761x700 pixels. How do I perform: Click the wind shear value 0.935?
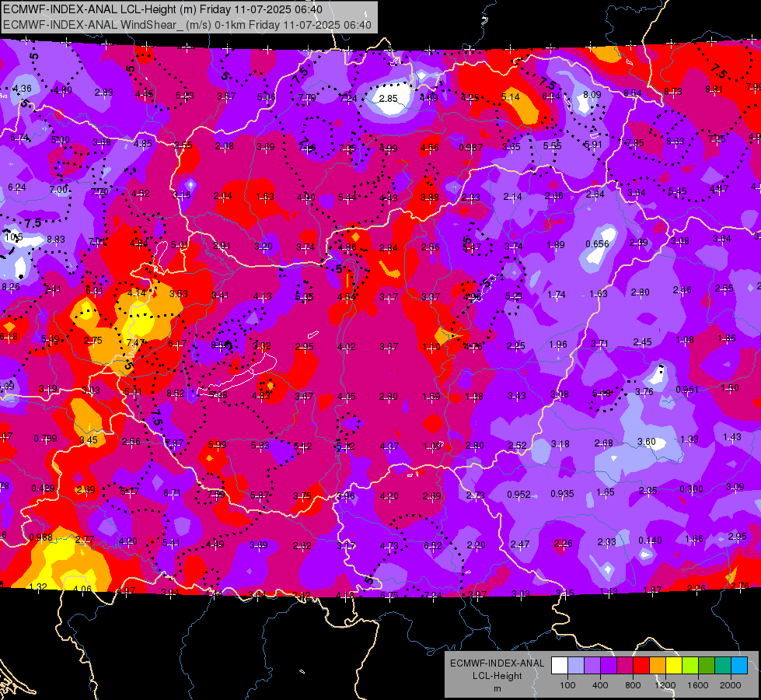562,494
